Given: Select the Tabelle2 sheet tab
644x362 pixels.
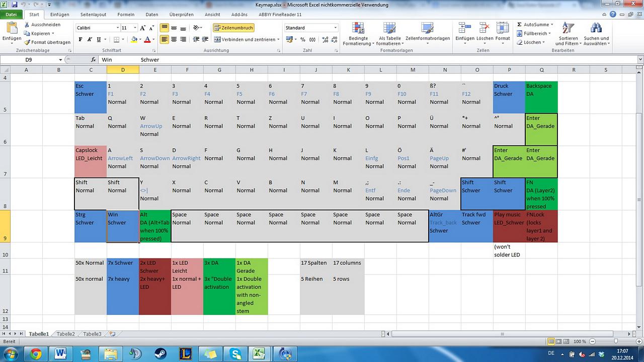Looking at the screenshot, I should 65,334.
